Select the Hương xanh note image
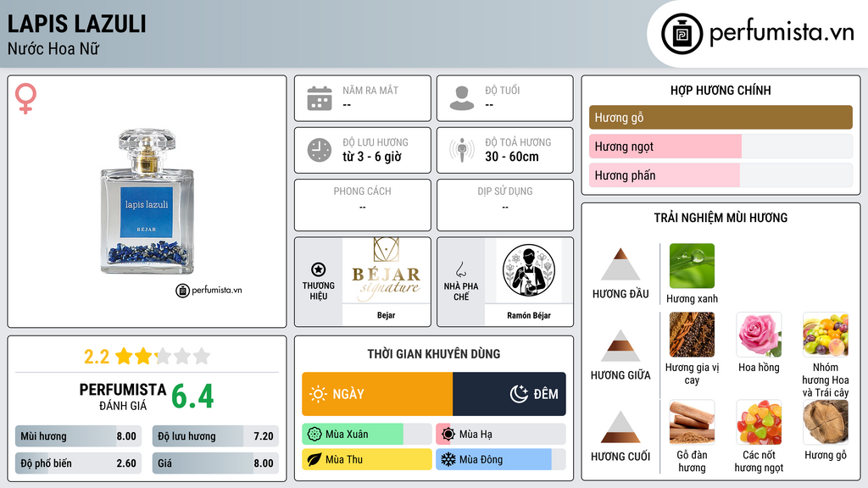 [x=692, y=265]
